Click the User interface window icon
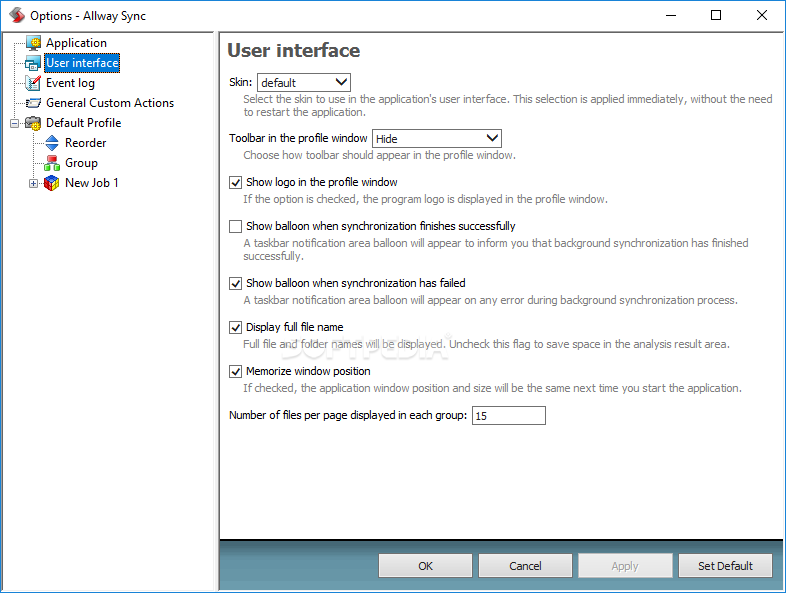This screenshot has width=786, height=593. click(33, 63)
